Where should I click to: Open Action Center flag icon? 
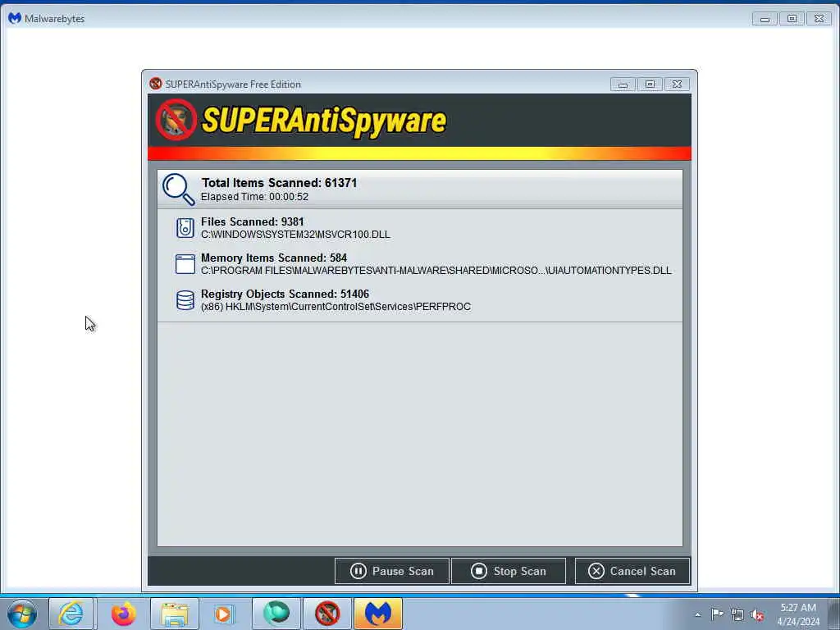[x=717, y=614]
